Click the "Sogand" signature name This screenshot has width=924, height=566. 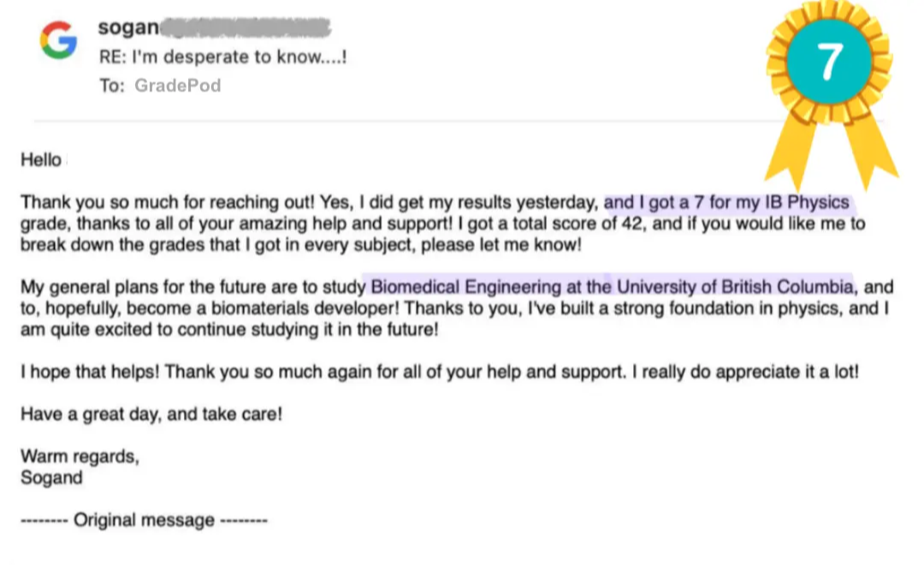coord(51,478)
